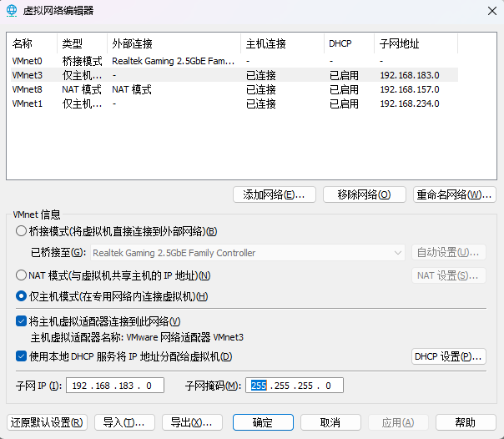Click the Virtual Network Editor globe icon
Viewport: 504px width, 439px height.
point(12,11)
